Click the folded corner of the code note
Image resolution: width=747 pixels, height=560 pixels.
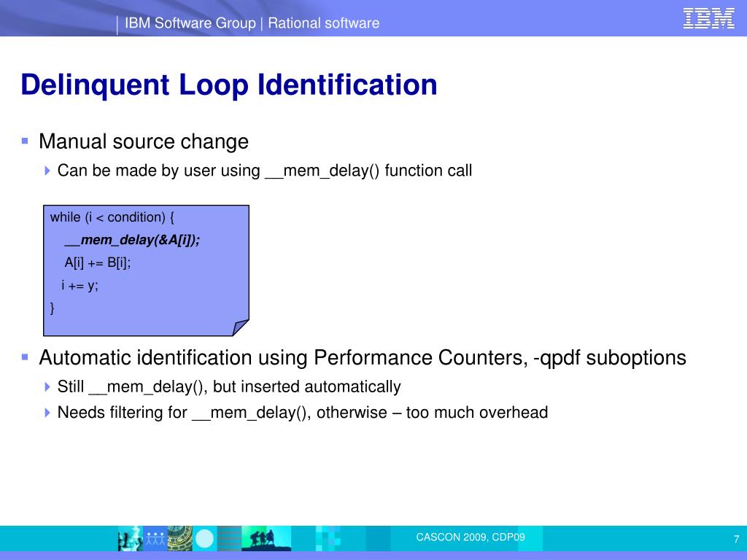240,327
